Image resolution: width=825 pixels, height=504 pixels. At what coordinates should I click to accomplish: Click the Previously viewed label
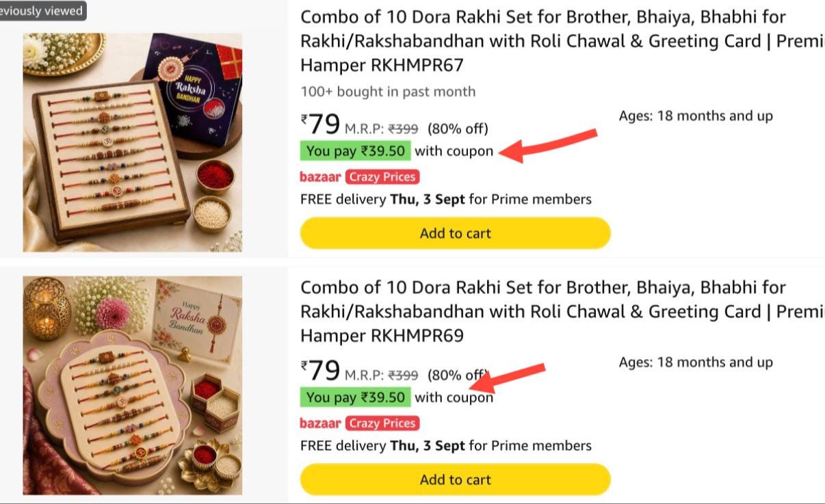coord(42,10)
